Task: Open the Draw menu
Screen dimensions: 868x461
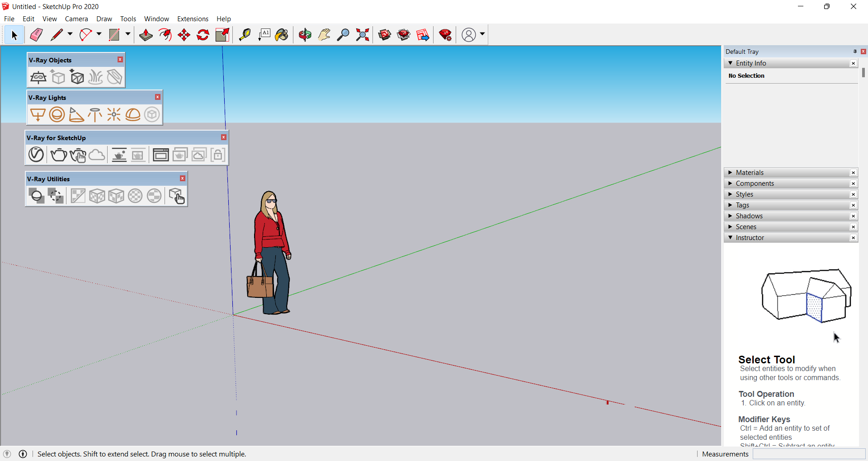Action: tap(104, 19)
